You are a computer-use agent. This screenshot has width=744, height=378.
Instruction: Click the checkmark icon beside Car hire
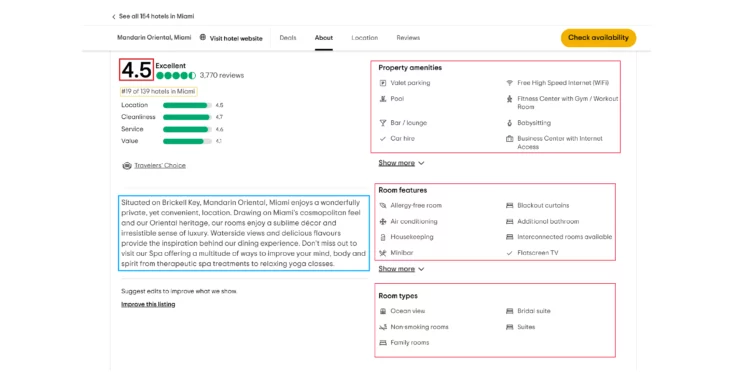coord(383,139)
